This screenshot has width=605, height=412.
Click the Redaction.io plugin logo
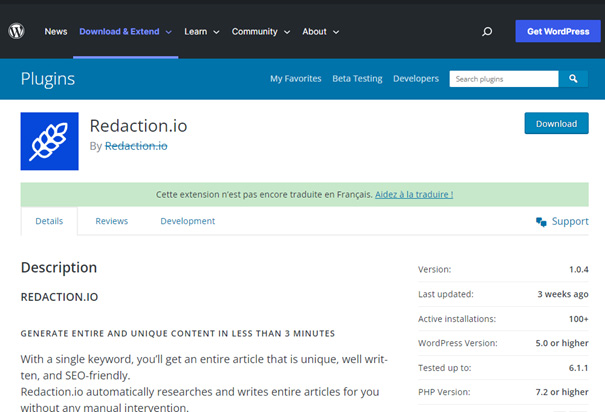click(50, 141)
